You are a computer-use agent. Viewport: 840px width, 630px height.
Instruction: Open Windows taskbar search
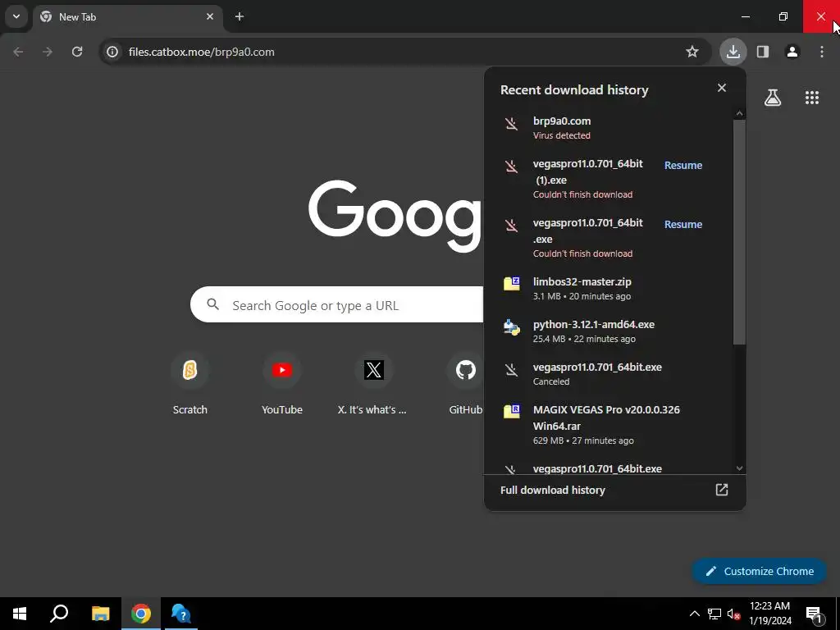click(59, 614)
